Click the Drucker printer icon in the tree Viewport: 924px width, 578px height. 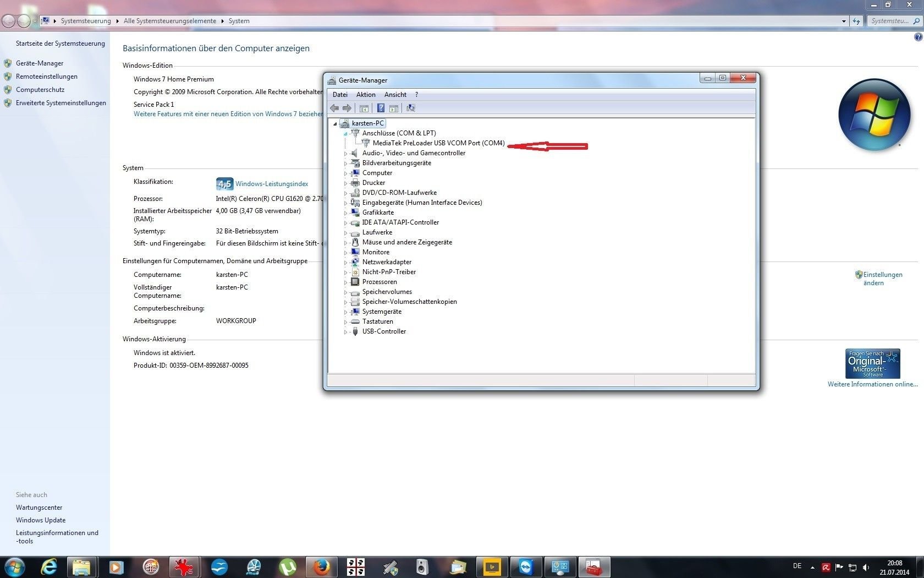click(355, 183)
